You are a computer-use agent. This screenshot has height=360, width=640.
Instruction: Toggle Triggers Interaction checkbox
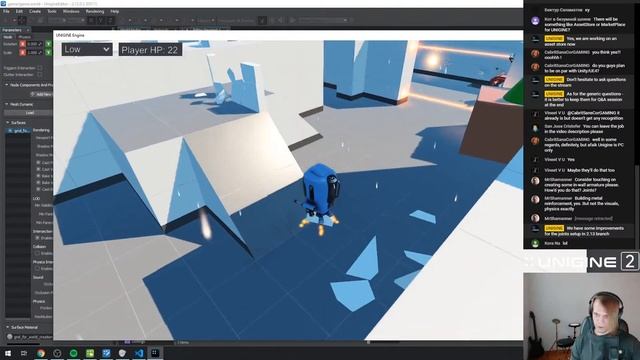pos(40,68)
